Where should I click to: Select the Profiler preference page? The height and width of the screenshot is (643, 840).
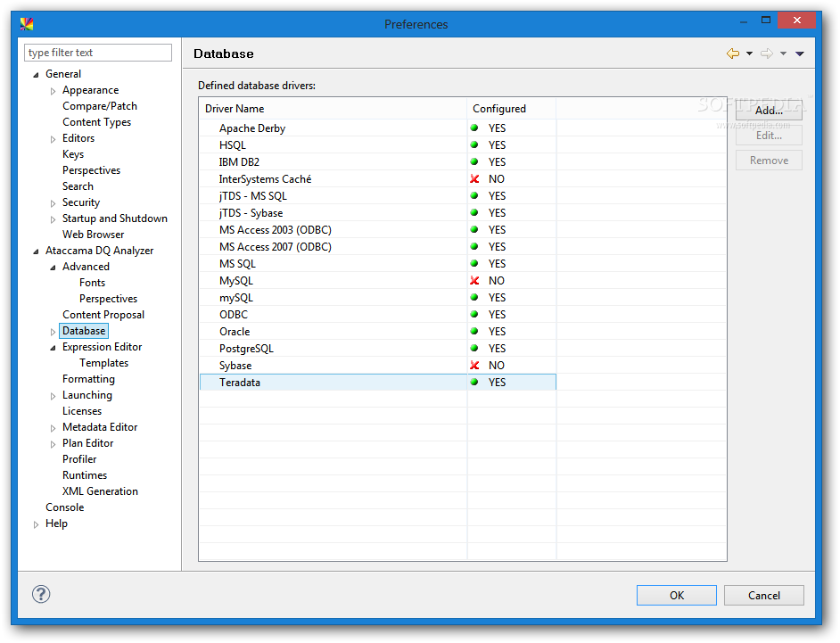[x=79, y=460]
